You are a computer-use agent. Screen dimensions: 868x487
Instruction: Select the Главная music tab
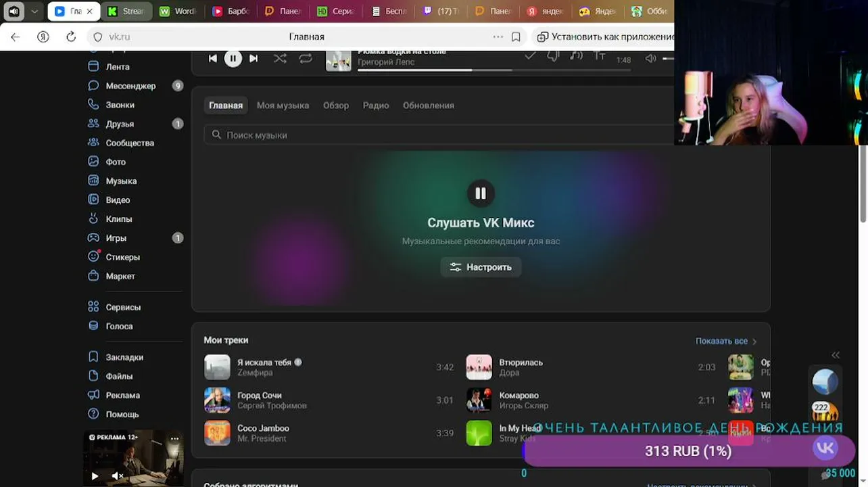coord(226,106)
